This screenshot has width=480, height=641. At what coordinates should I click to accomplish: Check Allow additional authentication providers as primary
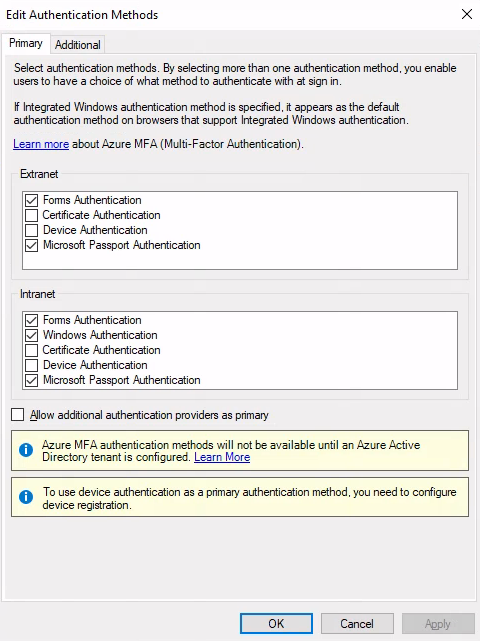pos(18,415)
